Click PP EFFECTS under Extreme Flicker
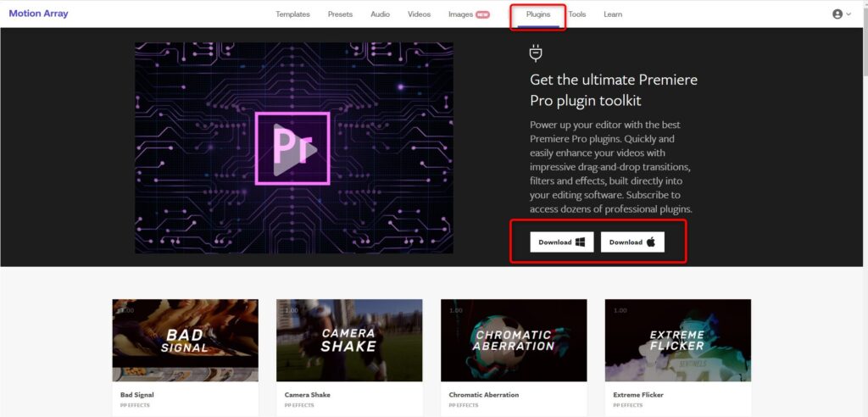This screenshot has height=417, width=868. tap(628, 405)
